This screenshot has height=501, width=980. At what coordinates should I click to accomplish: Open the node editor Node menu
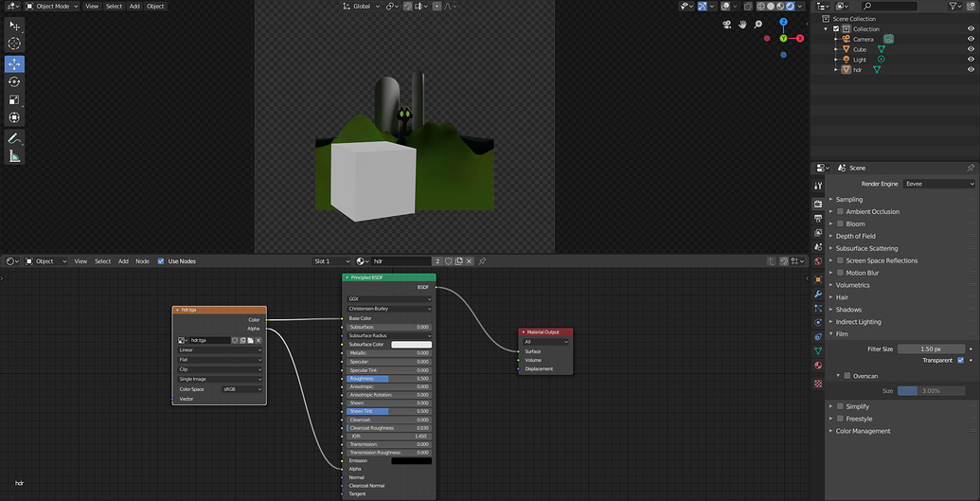tap(142, 260)
